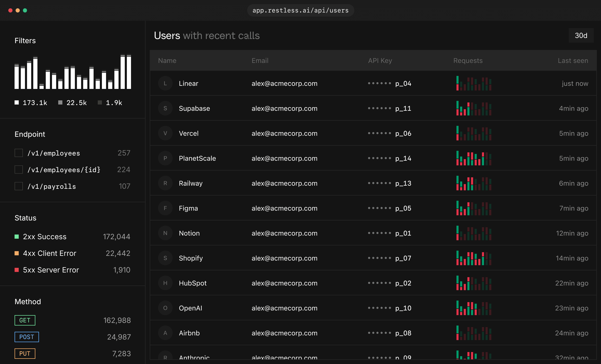Click the API key p_05
The width and height of the screenshot is (601, 364).
click(403, 208)
